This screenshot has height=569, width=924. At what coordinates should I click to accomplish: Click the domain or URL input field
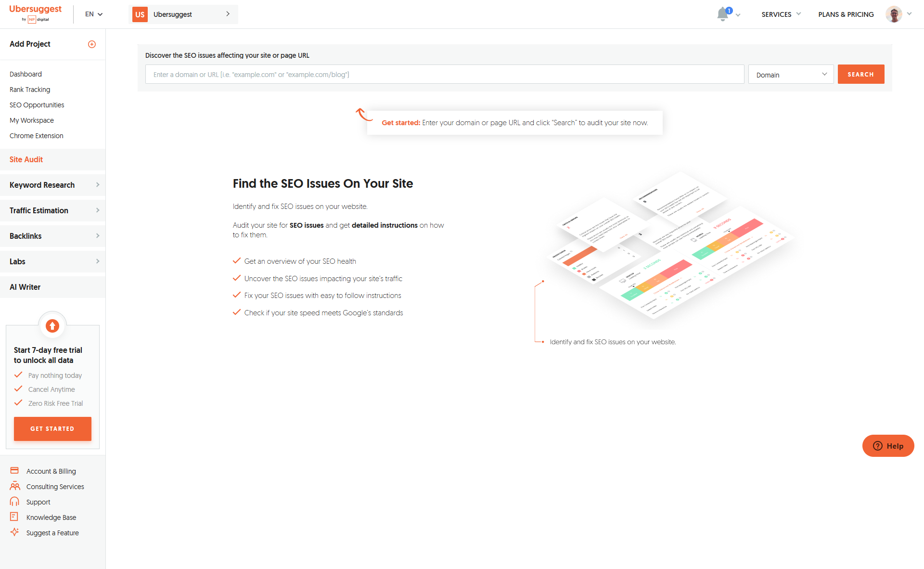point(445,75)
